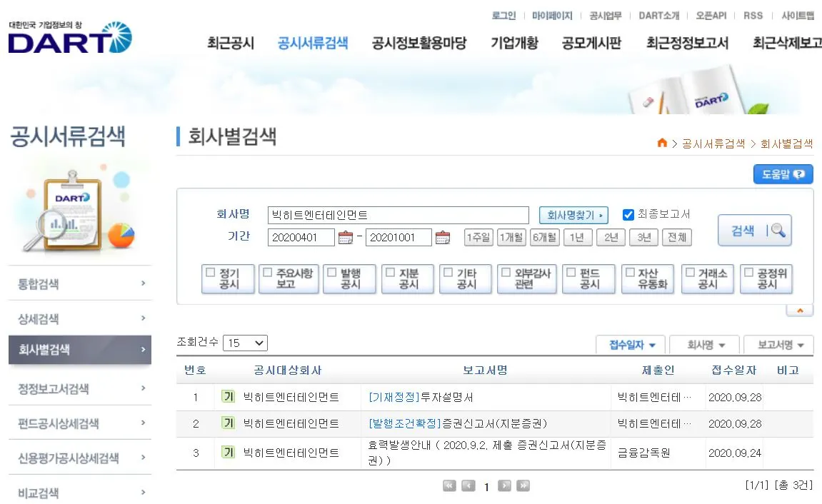Click the 도움말 help button

(783, 174)
